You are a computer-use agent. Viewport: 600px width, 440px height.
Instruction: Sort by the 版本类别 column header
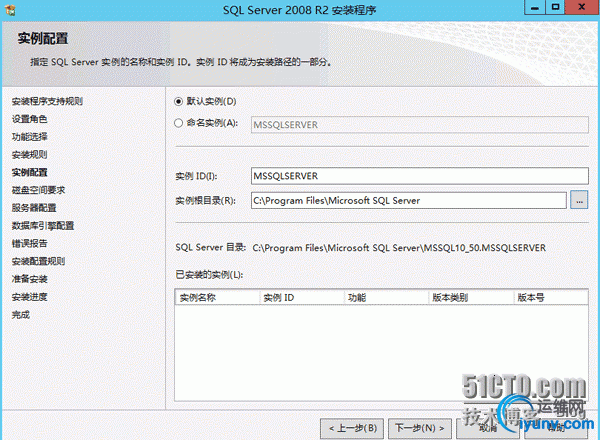[x=471, y=297]
